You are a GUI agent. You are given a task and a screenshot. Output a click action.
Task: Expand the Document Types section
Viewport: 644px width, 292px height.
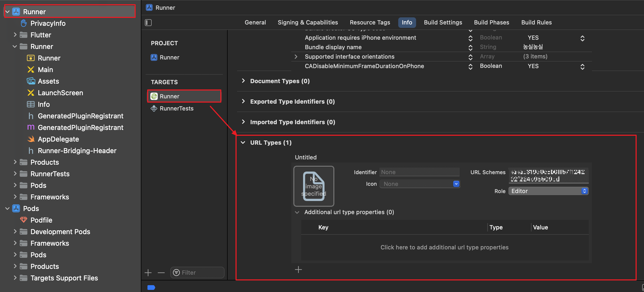243,81
